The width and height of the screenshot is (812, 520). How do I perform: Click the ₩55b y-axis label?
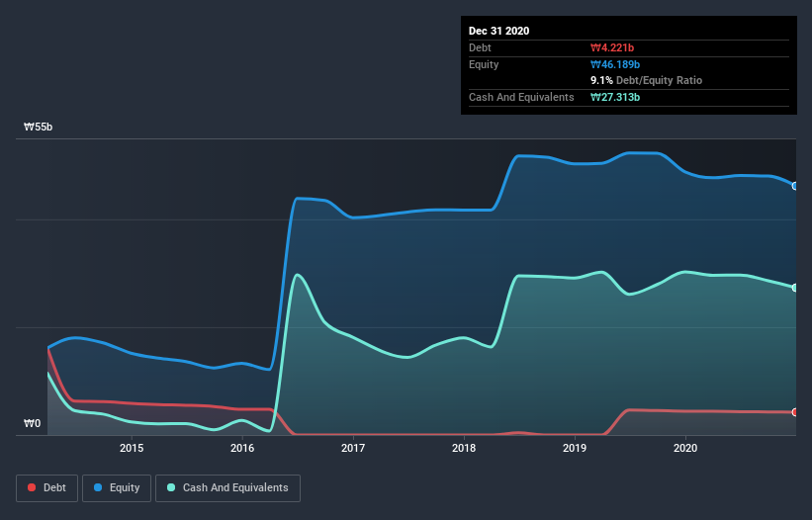point(38,128)
